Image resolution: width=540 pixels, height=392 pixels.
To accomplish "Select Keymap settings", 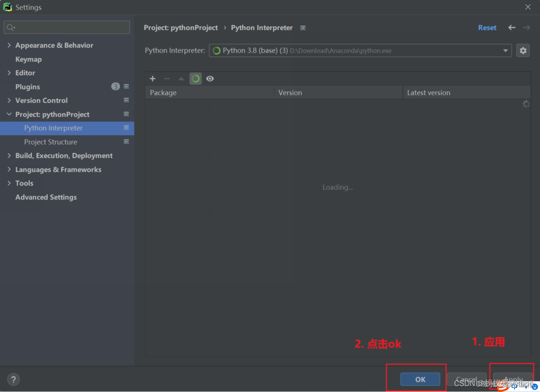I will coord(28,59).
